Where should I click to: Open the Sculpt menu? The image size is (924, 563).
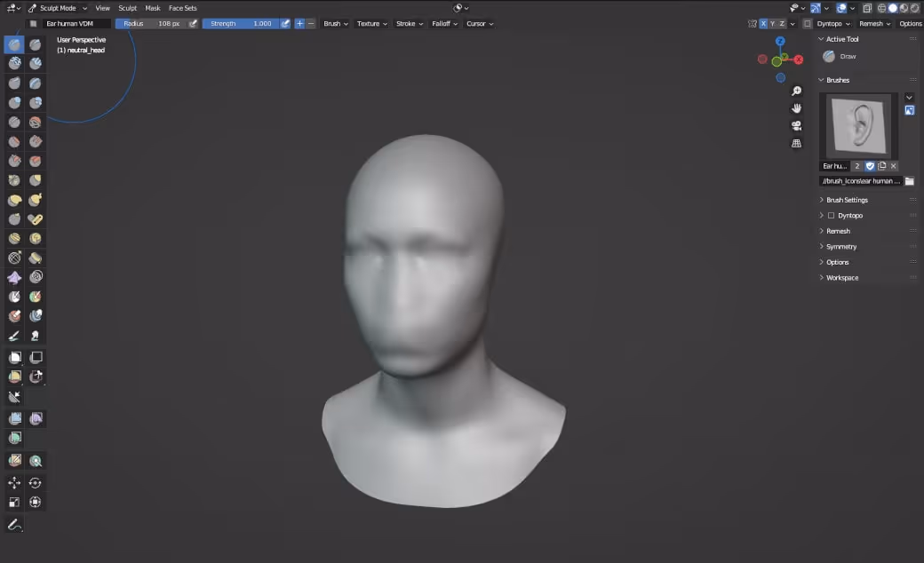(127, 8)
